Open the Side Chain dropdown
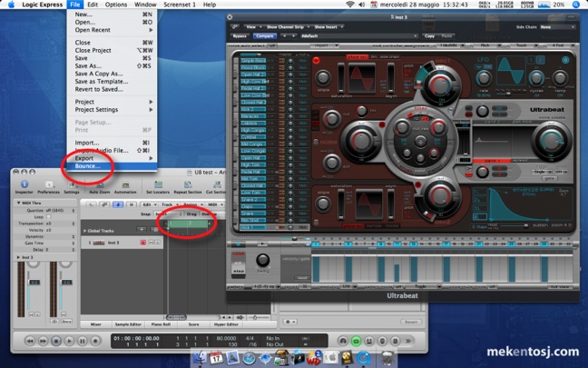The height and width of the screenshot is (368, 588). tap(557, 27)
